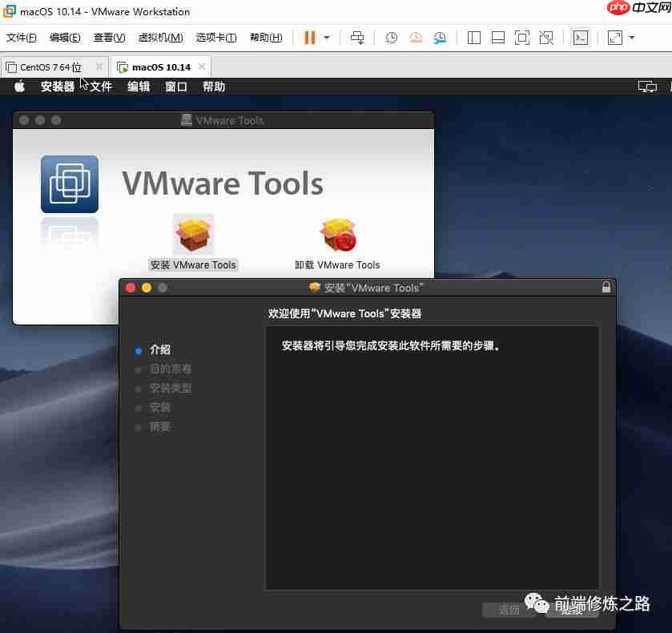The height and width of the screenshot is (633, 672).
Task: Open the 编辑(E) menu in VMware Workstation
Action: point(65,38)
